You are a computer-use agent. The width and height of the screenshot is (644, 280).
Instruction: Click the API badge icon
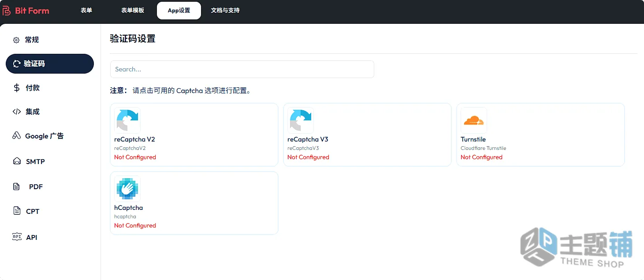pos(17,237)
